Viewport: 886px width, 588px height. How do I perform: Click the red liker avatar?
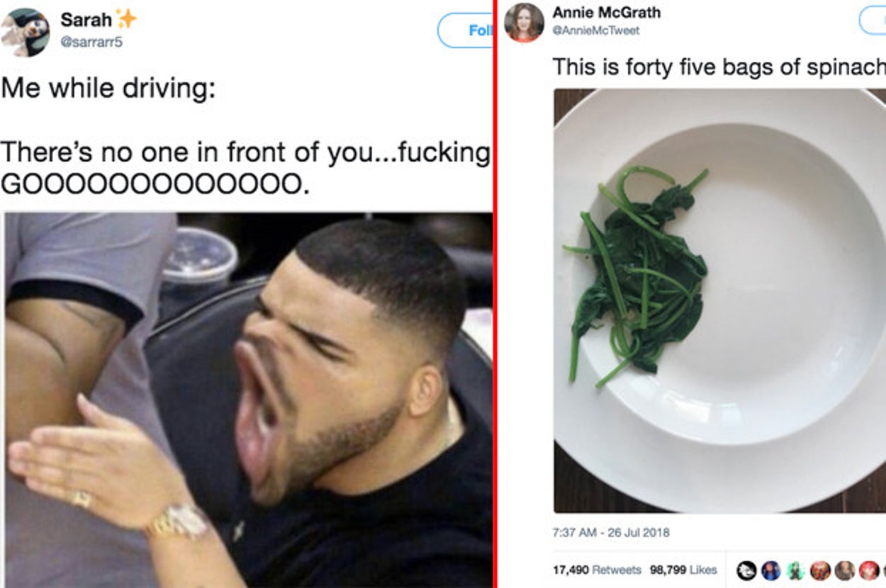(868, 570)
